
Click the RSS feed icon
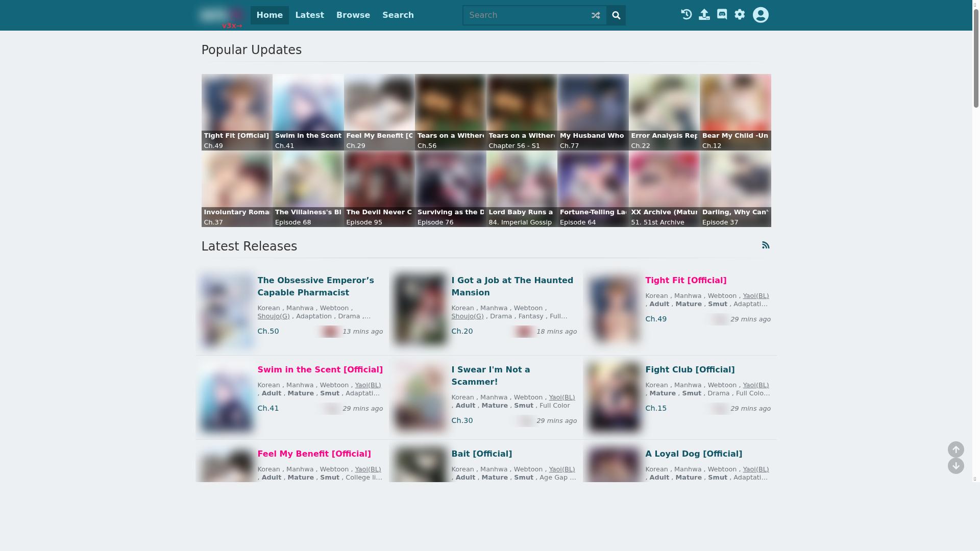[x=766, y=245]
